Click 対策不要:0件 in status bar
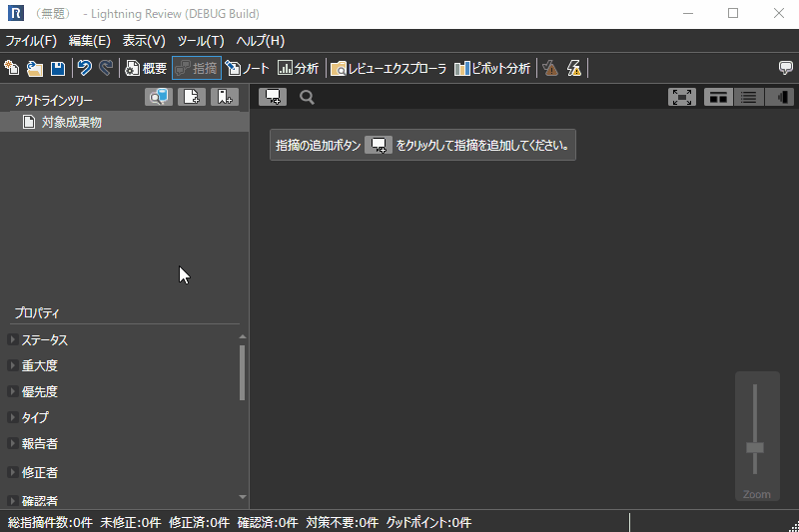Image resolution: width=799 pixels, height=532 pixels. (x=342, y=522)
